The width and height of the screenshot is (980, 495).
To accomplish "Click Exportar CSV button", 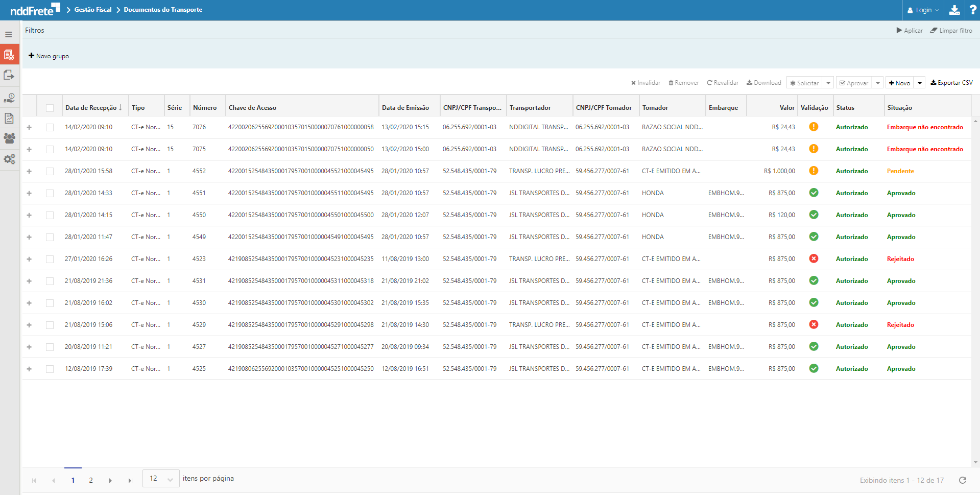I will pyautogui.click(x=951, y=83).
